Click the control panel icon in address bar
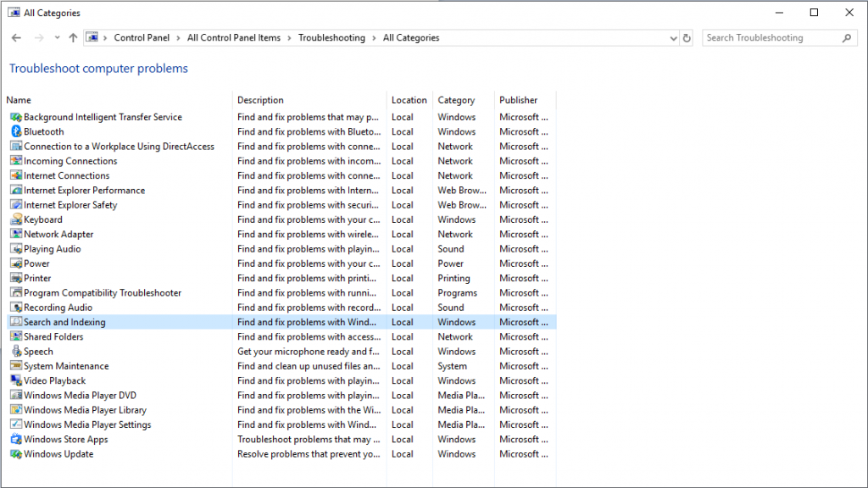This screenshot has height=488, width=868. tap(92, 37)
